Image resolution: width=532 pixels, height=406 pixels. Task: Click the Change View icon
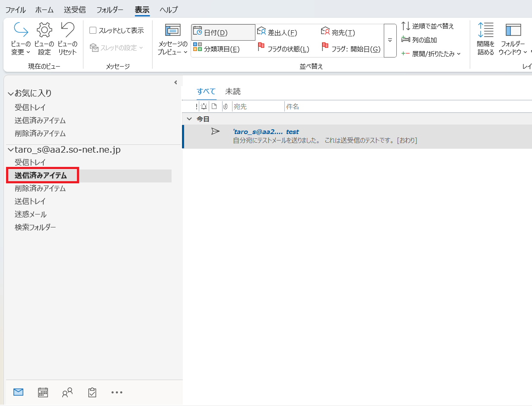pos(21,30)
